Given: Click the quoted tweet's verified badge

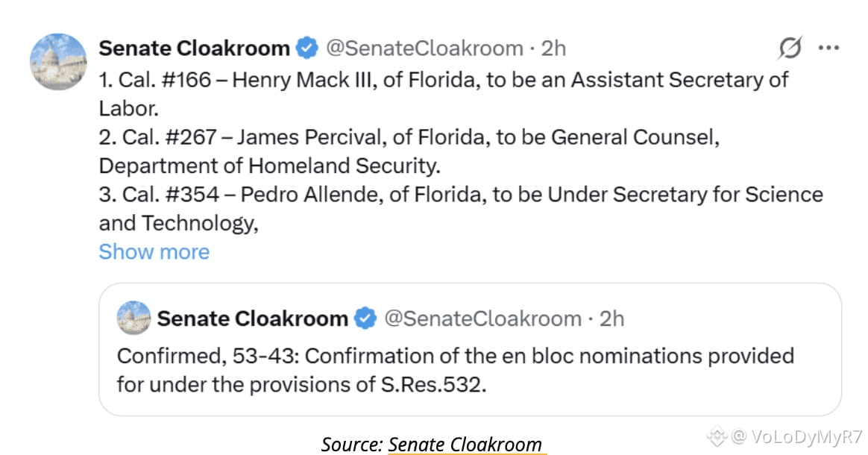Looking at the screenshot, I should [365, 318].
